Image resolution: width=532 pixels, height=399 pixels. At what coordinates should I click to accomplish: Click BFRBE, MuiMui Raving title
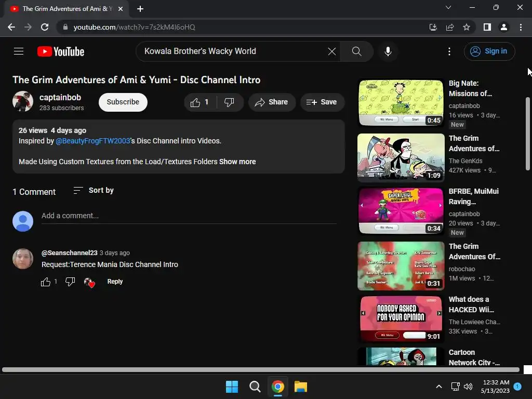click(474, 196)
